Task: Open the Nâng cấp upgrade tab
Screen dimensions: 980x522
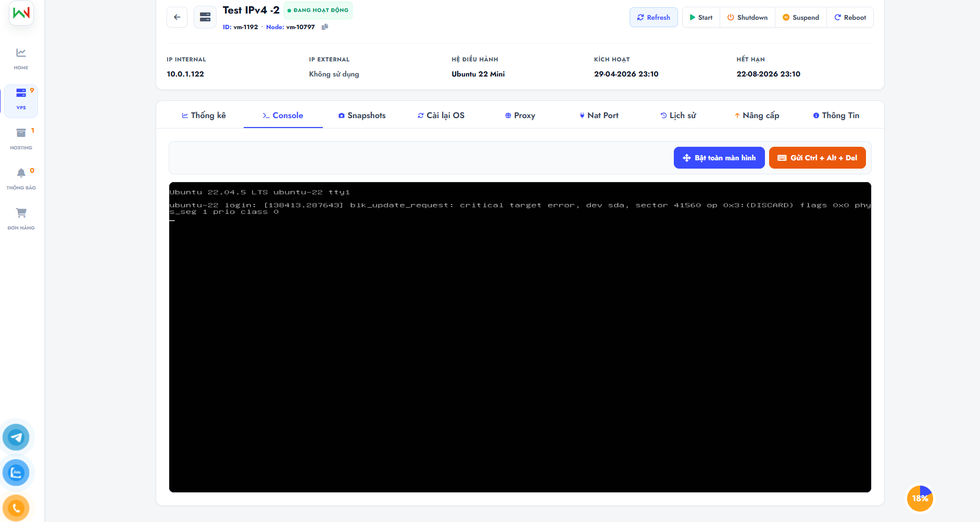Action: click(757, 116)
